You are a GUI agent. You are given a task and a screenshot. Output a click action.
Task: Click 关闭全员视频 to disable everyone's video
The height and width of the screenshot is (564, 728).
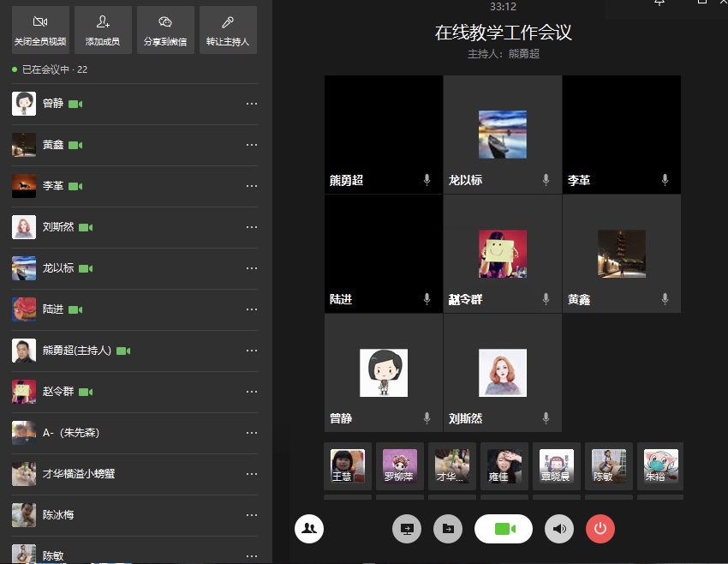40,30
